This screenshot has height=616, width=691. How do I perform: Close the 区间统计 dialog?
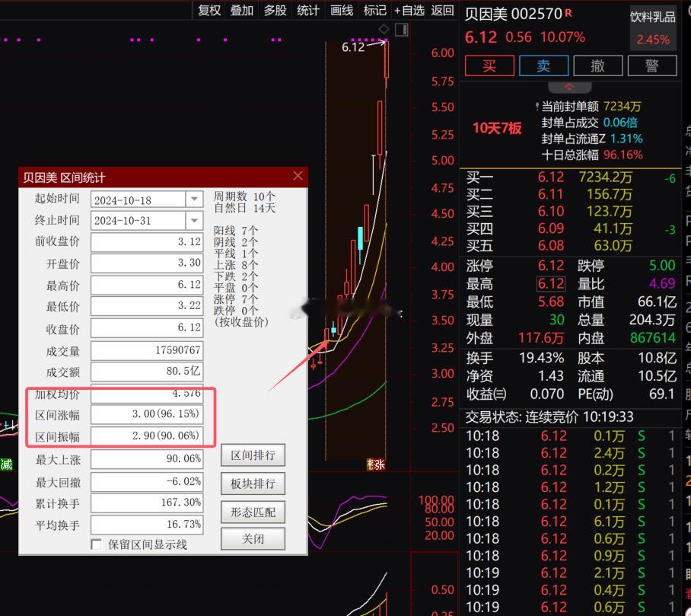click(x=298, y=176)
